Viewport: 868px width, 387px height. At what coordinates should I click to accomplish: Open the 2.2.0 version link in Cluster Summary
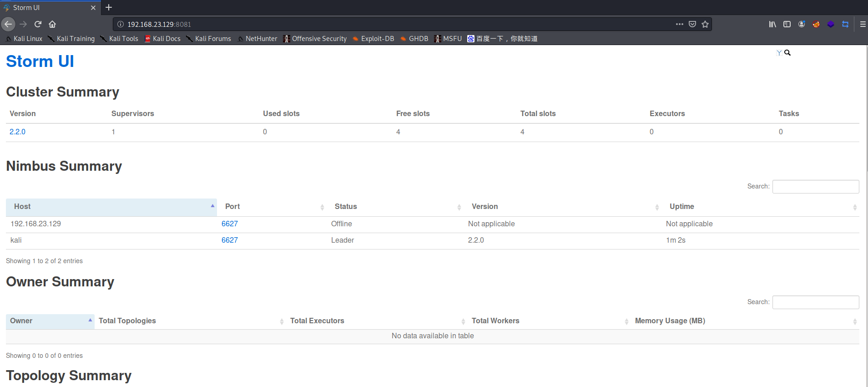tap(17, 132)
